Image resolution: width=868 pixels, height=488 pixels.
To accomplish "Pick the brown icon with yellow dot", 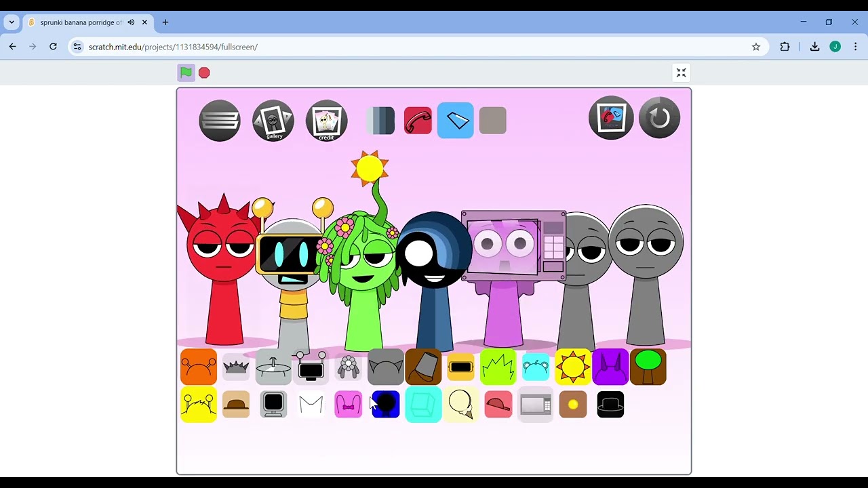I will [x=573, y=405].
